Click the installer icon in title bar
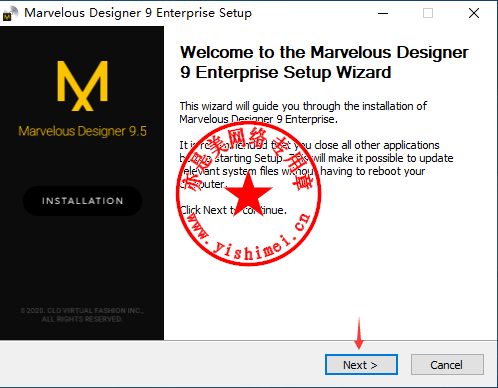The image size is (498, 388). click(10, 13)
